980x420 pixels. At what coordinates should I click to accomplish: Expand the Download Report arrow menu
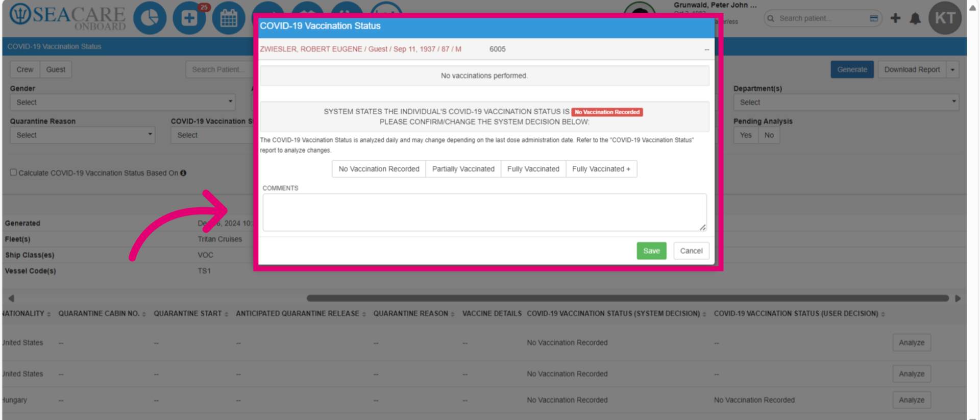click(952, 69)
